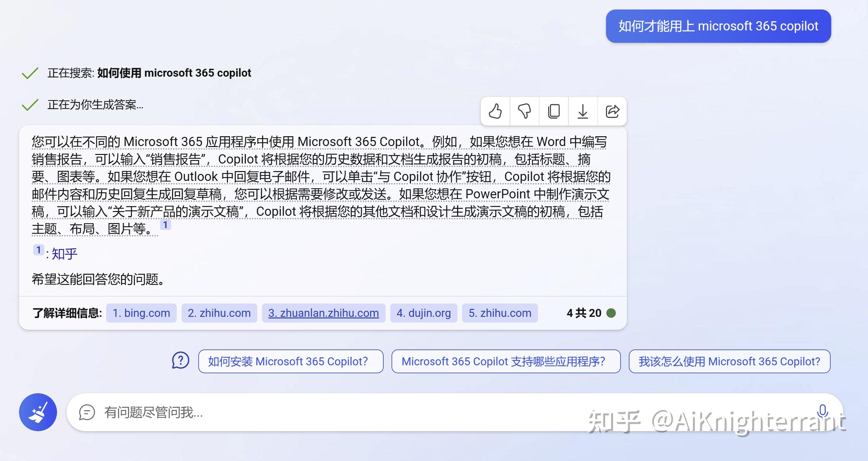Focus the 有问题尽管问我 input field
This screenshot has height=461, width=868.
coord(454,412)
